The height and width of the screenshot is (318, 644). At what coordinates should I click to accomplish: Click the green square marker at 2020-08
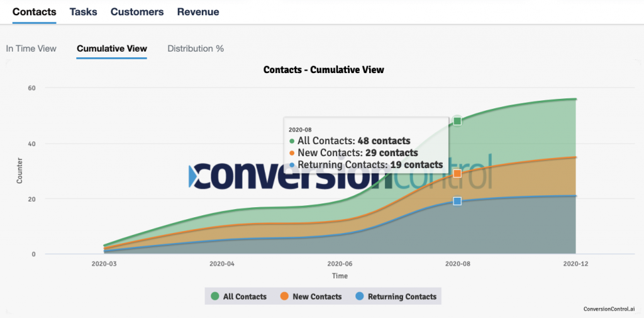pyautogui.click(x=457, y=121)
